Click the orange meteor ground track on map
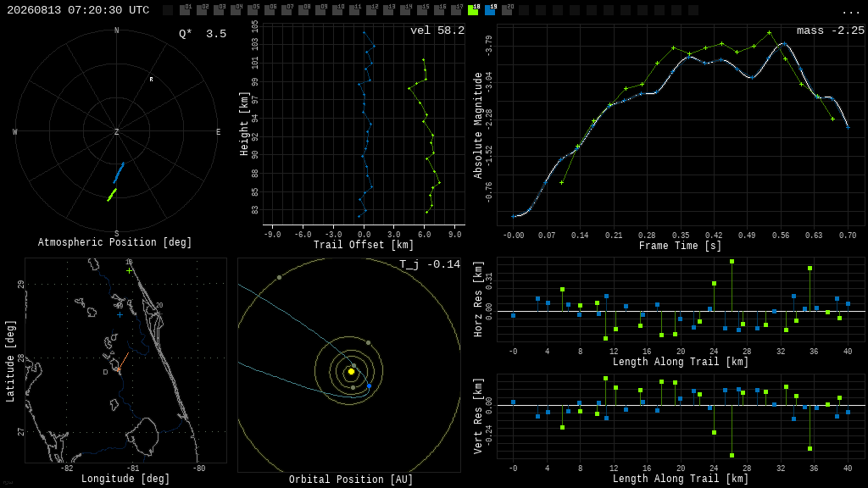 124,361
